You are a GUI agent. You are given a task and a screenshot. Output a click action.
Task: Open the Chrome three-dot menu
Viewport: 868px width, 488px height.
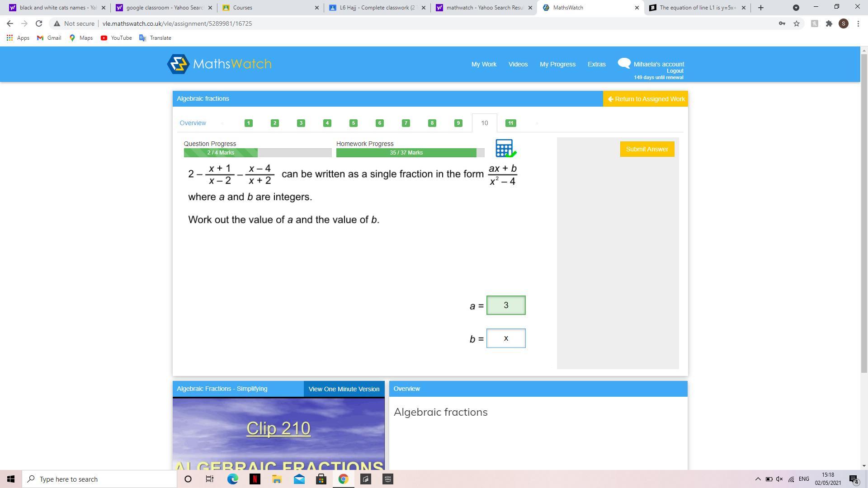[858, 23]
